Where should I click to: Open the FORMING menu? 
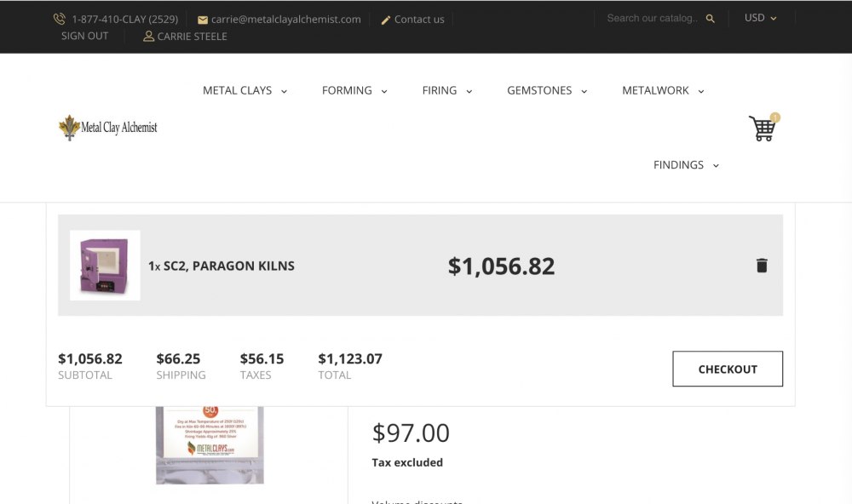(x=348, y=91)
